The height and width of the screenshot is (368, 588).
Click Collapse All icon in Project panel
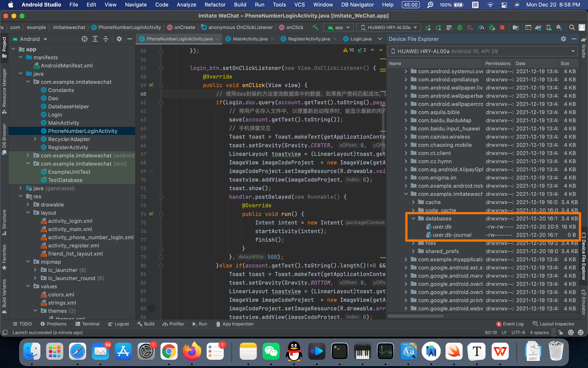(106, 39)
